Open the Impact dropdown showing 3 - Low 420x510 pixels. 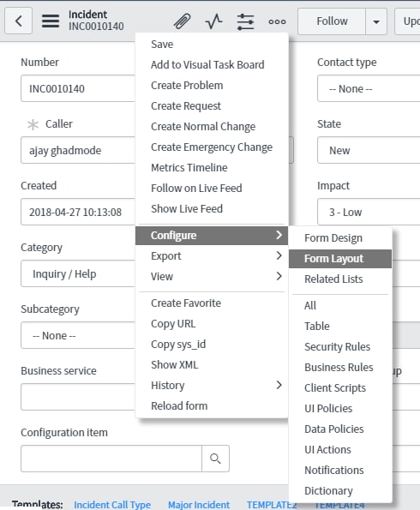tap(369, 212)
